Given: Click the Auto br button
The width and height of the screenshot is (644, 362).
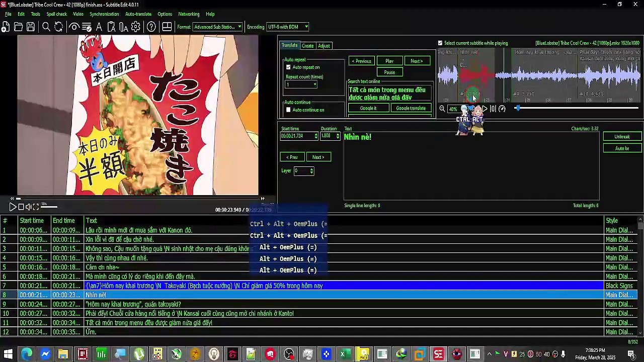Looking at the screenshot, I should point(622,148).
